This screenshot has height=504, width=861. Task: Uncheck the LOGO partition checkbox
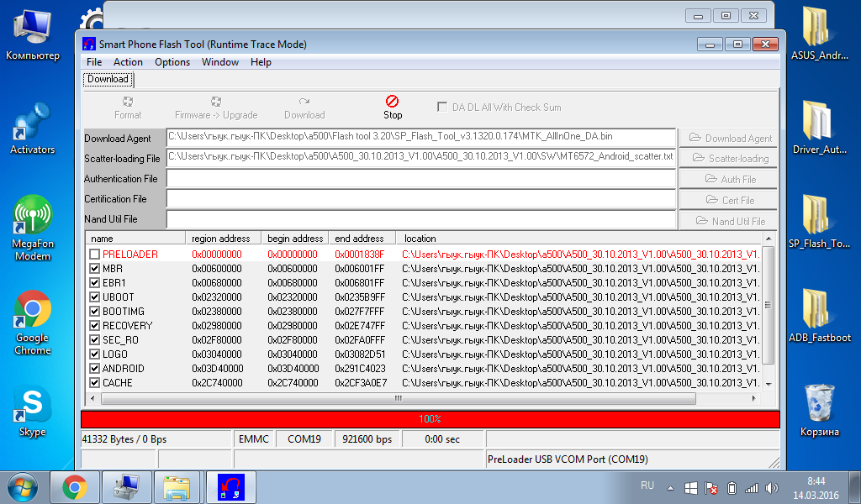pos(94,354)
